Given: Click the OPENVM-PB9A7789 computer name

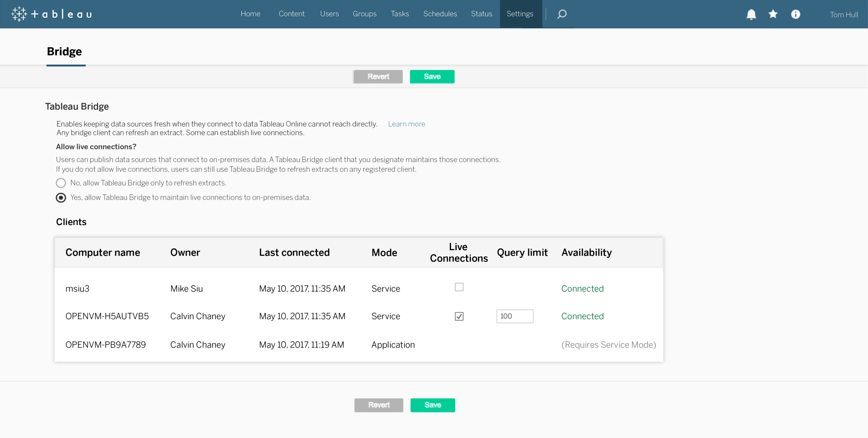Looking at the screenshot, I should (105, 345).
